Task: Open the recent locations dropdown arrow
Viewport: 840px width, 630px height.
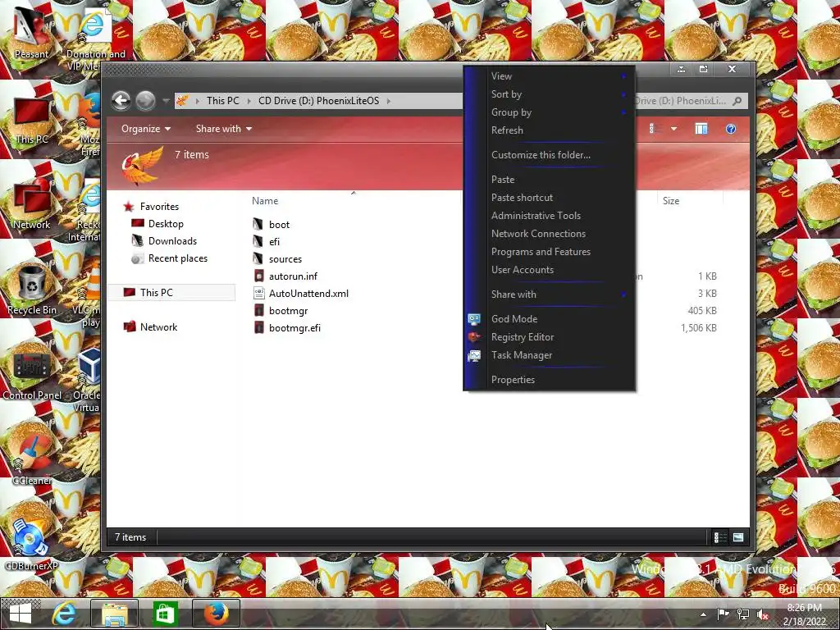Action: (166, 101)
